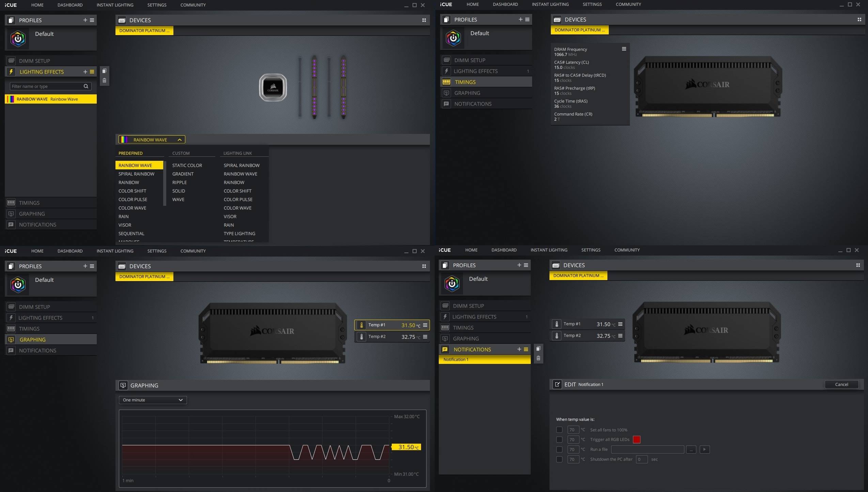The image size is (868, 492).
Task: Open profiles menu in bottom-right window
Action: 526,265
